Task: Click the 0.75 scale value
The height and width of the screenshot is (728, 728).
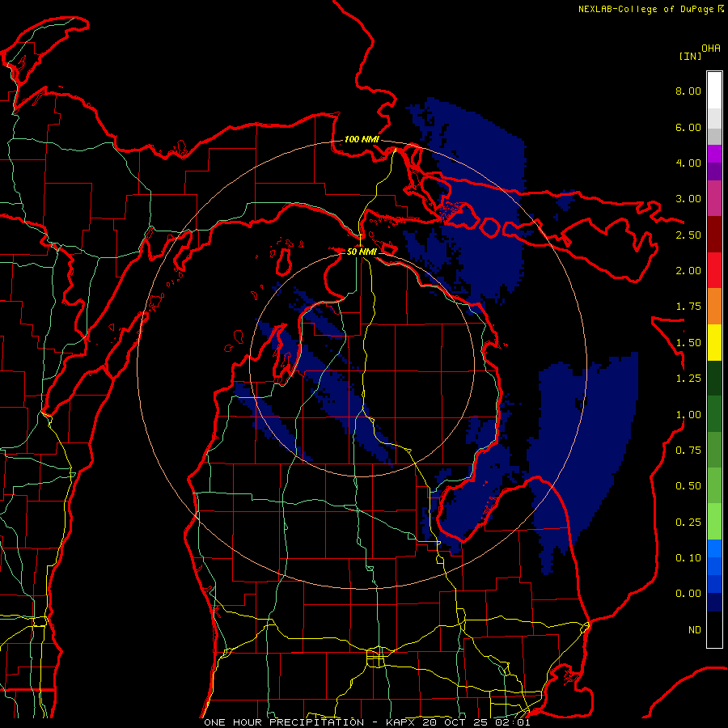Action: click(688, 451)
